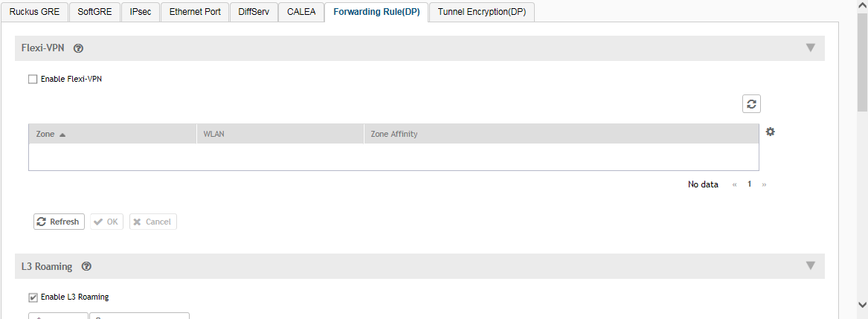Collapse the Flexi-VPN section
Viewport: 868px width, 319px height.
811,48
